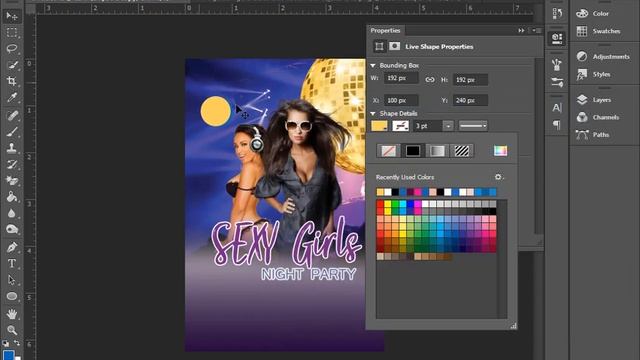Image resolution: width=640 pixels, height=360 pixels.
Task: Select the Rectangular Marquee tool
Action: (11, 32)
